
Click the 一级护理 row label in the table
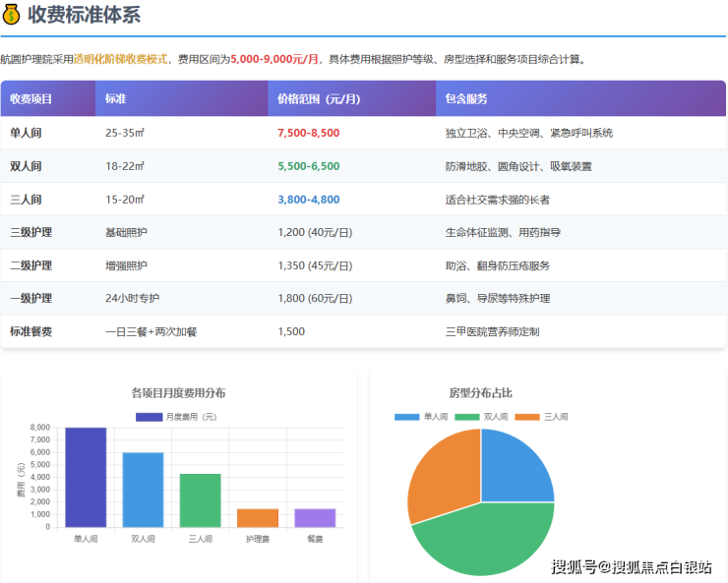30,298
